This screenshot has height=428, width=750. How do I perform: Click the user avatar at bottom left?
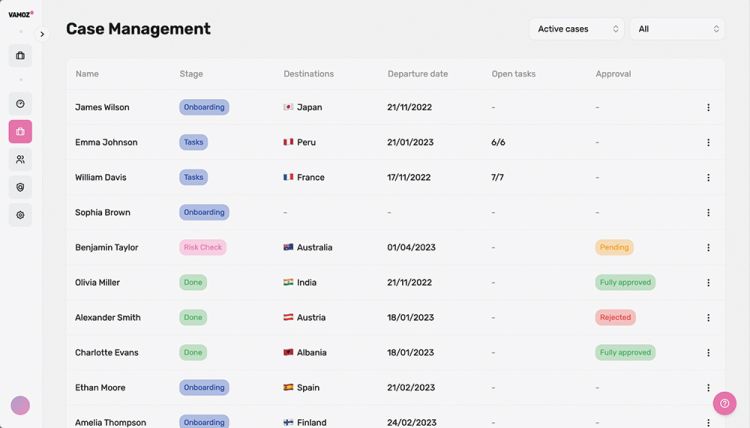(x=20, y=405)
